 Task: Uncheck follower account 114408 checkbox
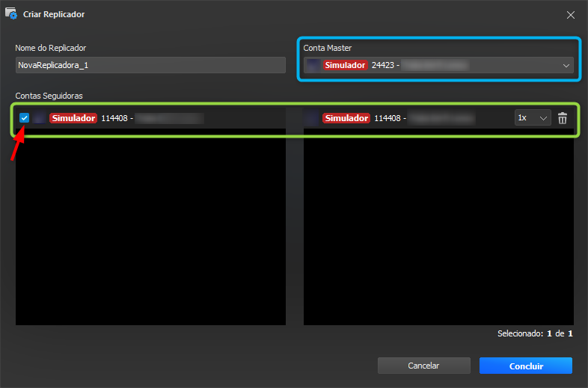(25, 118)
